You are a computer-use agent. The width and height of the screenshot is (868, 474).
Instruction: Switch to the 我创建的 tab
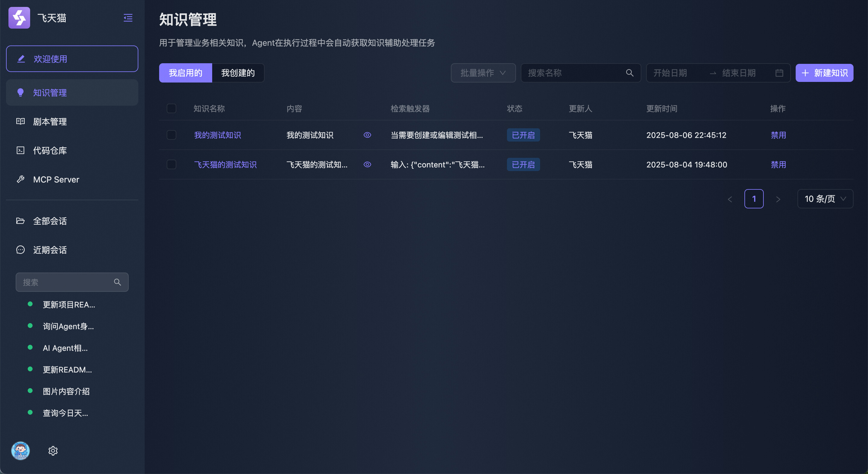click(x=237, y=73)
